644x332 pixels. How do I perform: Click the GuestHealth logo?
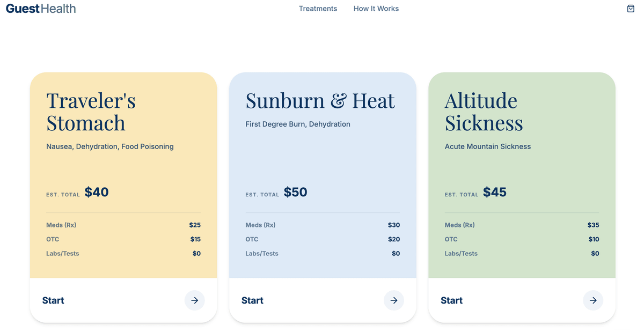coord(41,9)
